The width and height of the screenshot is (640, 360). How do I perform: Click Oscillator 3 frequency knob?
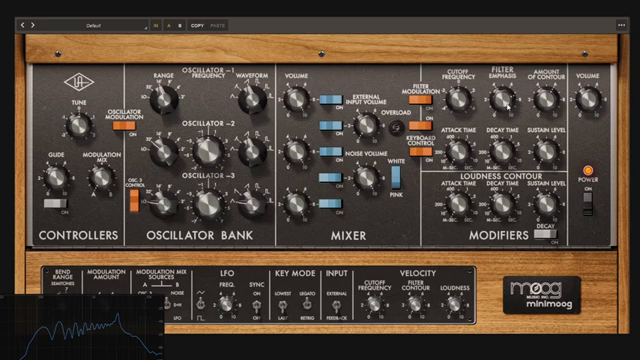pos(208,204)
